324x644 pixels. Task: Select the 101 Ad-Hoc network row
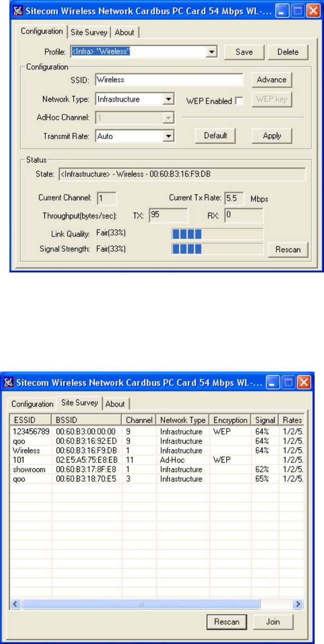[x=158, y=460]
